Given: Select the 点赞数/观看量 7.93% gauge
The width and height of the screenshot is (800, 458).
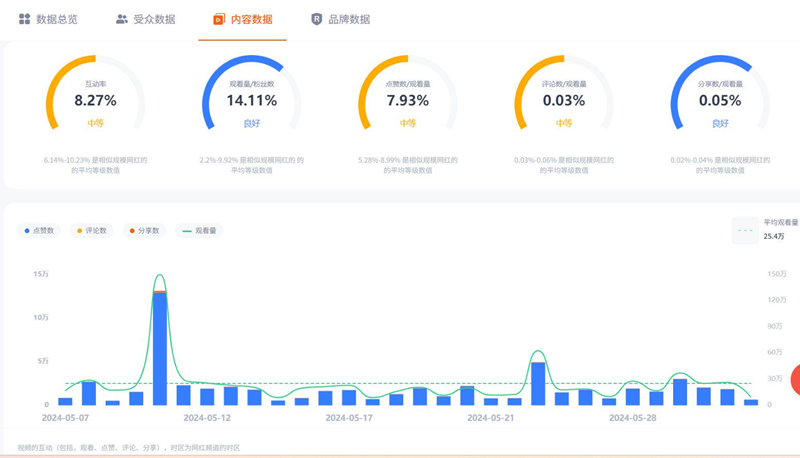Looking at the screenshot, I should pos(407,98).
